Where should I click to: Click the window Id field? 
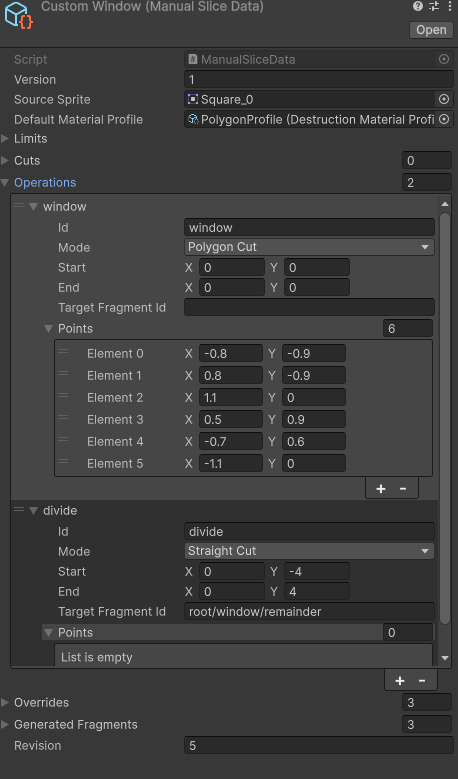(309, 228)
